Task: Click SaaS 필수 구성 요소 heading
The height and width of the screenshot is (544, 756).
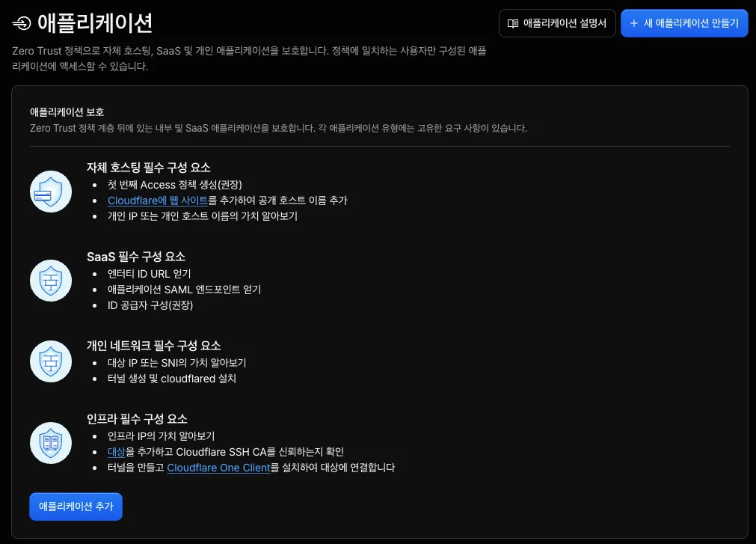Action: click(136, 257)
